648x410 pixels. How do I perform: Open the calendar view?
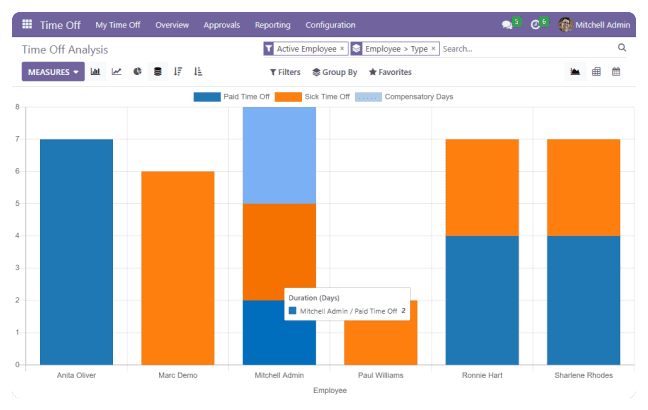coord(616,72)
